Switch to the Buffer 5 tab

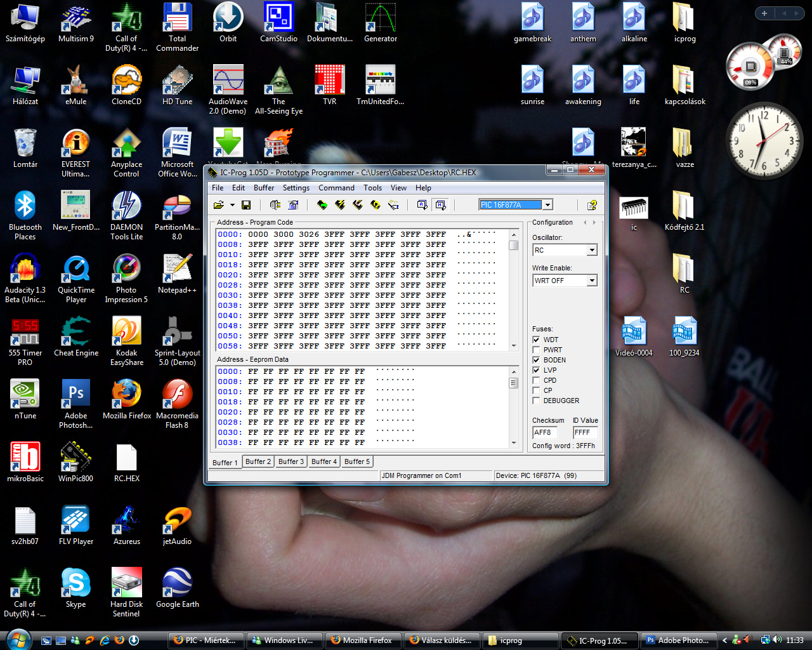357,461
